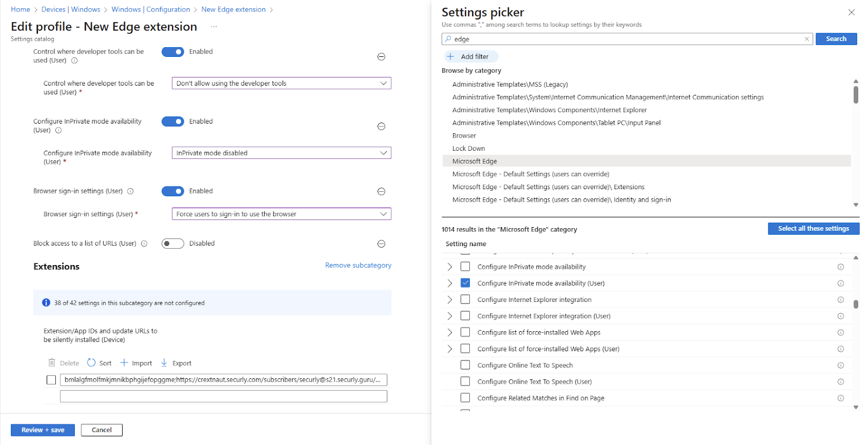The height and width of the screenshot is (445, 868).
Task: Open the Force users to sign-in dropdown
Action: [282, 214]
